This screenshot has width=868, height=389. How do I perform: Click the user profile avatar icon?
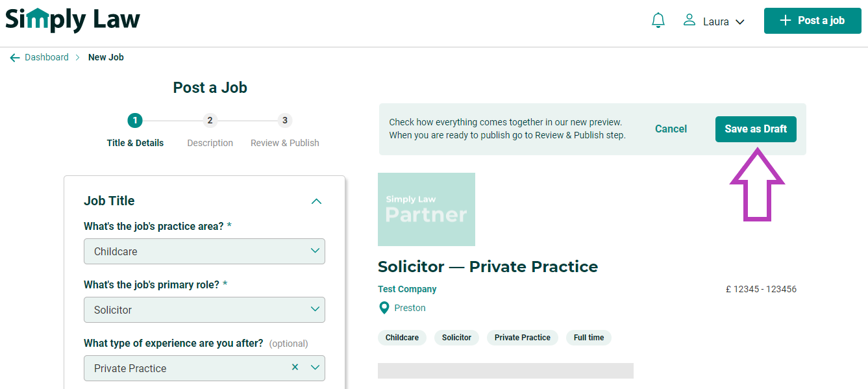click(x=689, y=21)
